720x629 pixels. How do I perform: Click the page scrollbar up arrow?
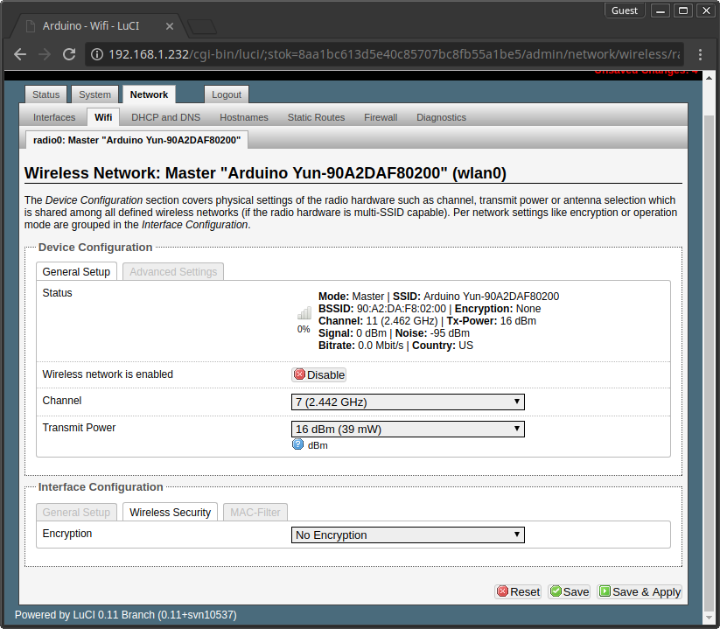[x=709, y=78]
